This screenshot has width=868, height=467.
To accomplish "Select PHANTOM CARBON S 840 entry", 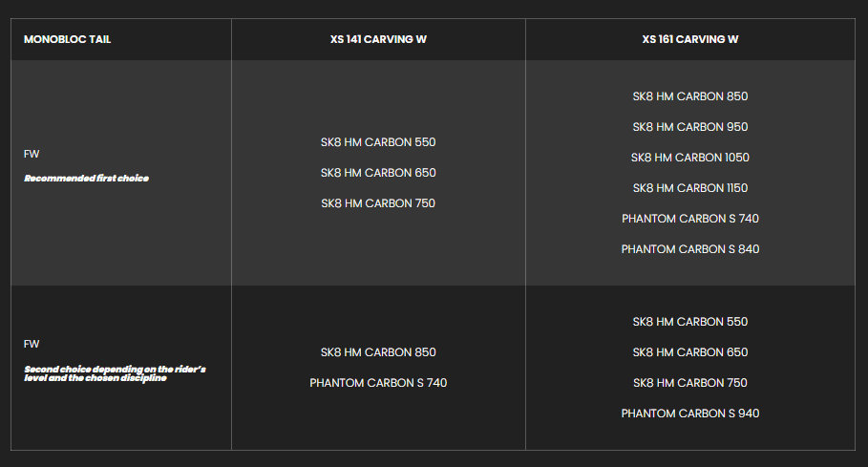I will [x=689, y=249].
